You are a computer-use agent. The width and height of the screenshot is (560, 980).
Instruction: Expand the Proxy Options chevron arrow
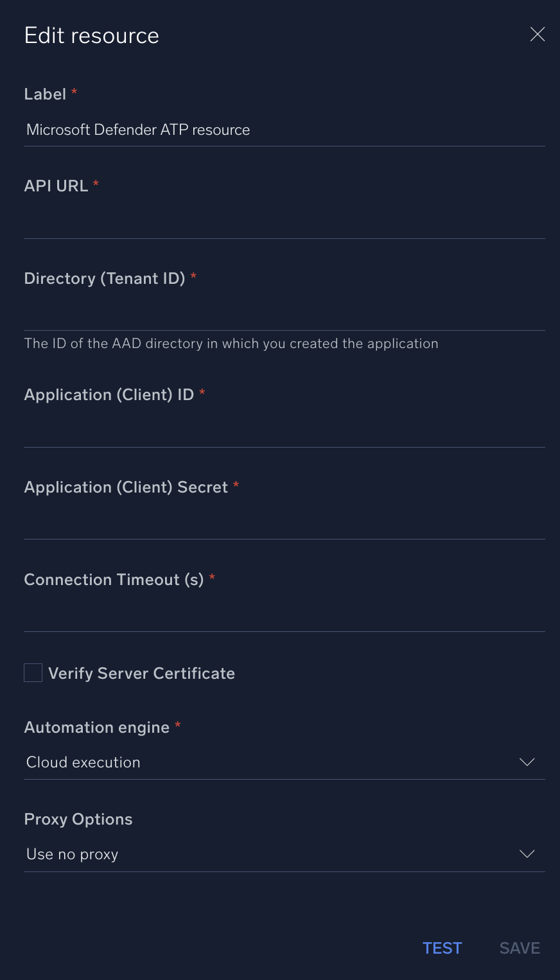pos(527,854)
